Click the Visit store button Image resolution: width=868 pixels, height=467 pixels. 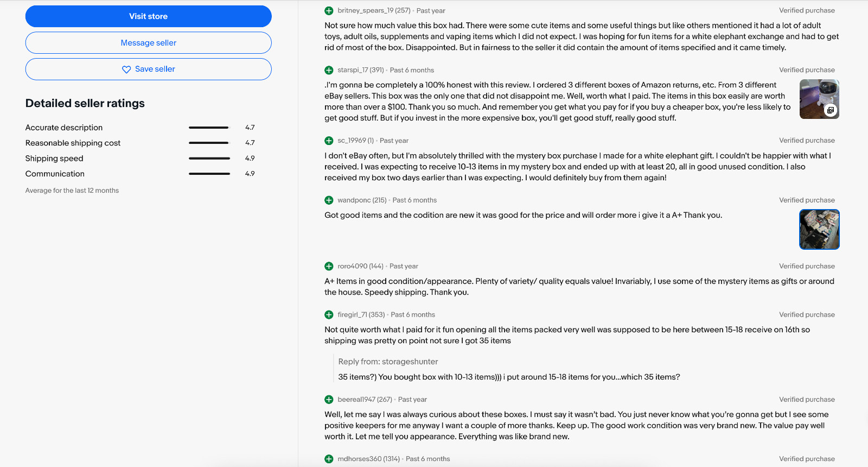[x=148, y=16]
